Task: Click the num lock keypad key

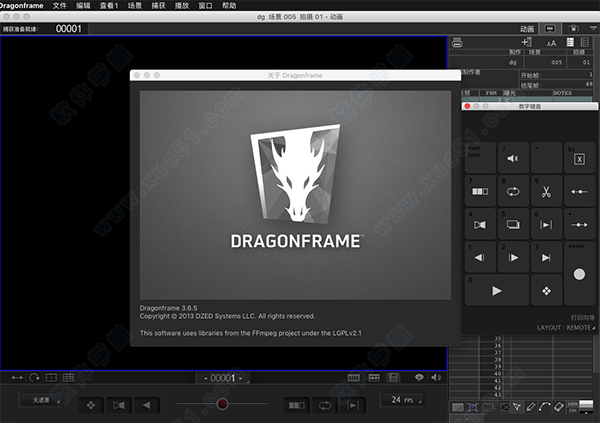Action: tap(480, 157)
